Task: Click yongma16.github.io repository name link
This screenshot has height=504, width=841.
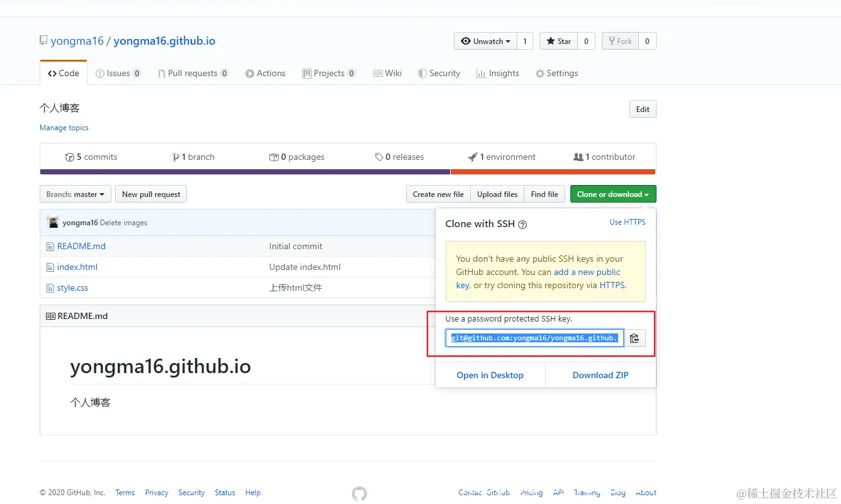Action: click(164, 41)
